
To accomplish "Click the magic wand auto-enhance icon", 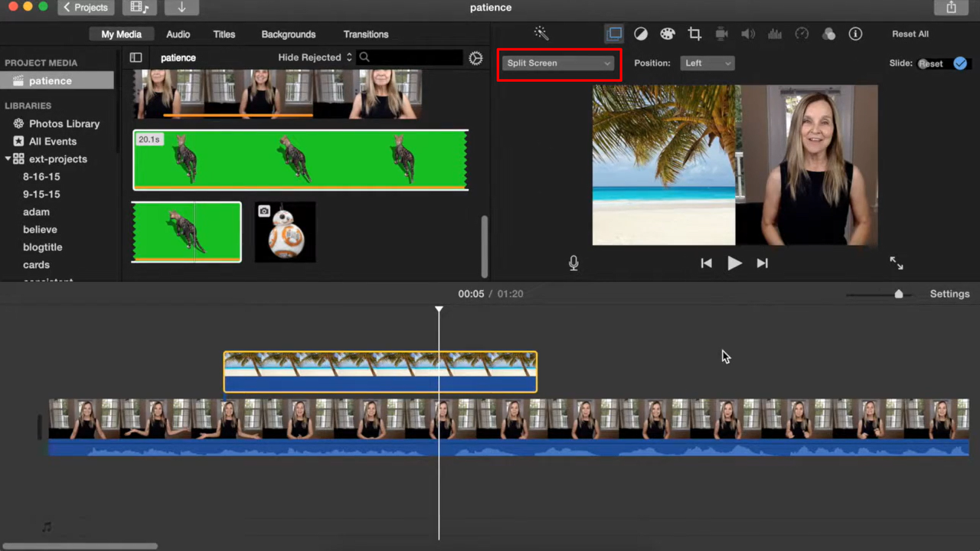I will point(541,34).
